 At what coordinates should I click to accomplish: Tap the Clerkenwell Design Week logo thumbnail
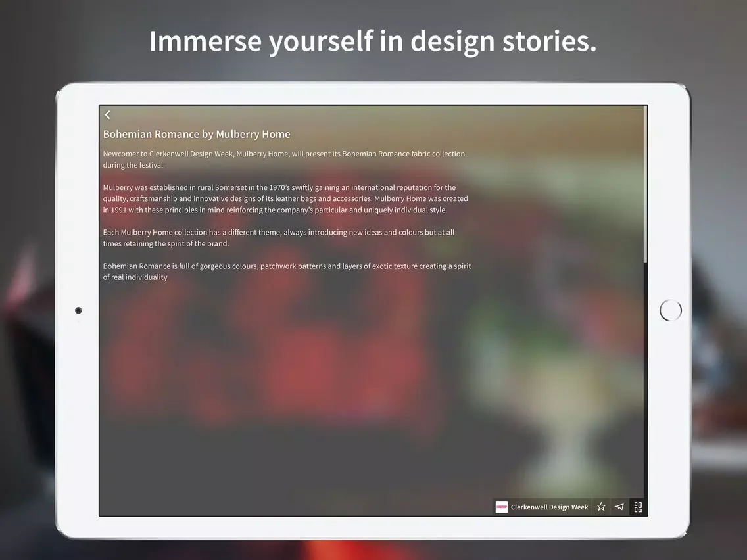pyautogui.click(x=501, y=507)
